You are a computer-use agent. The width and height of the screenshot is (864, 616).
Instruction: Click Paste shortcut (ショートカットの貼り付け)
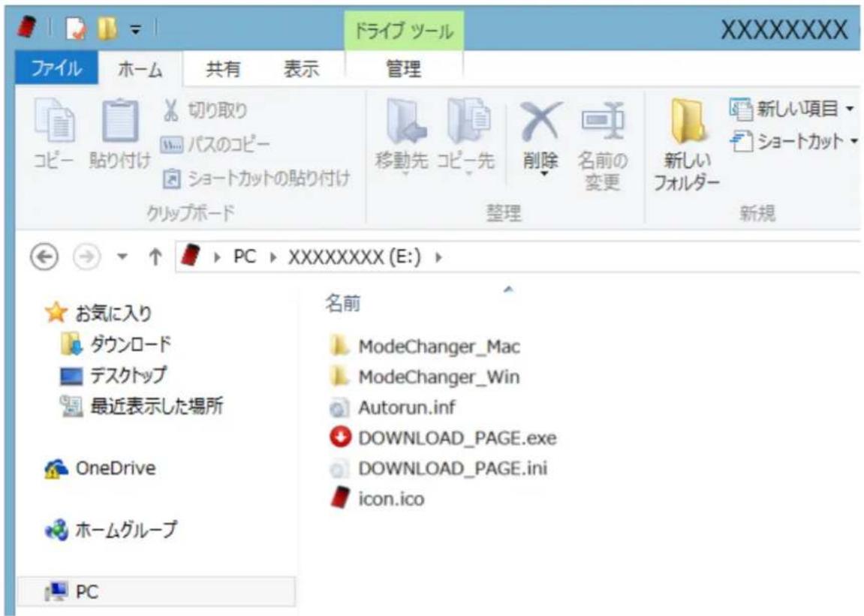256,179
